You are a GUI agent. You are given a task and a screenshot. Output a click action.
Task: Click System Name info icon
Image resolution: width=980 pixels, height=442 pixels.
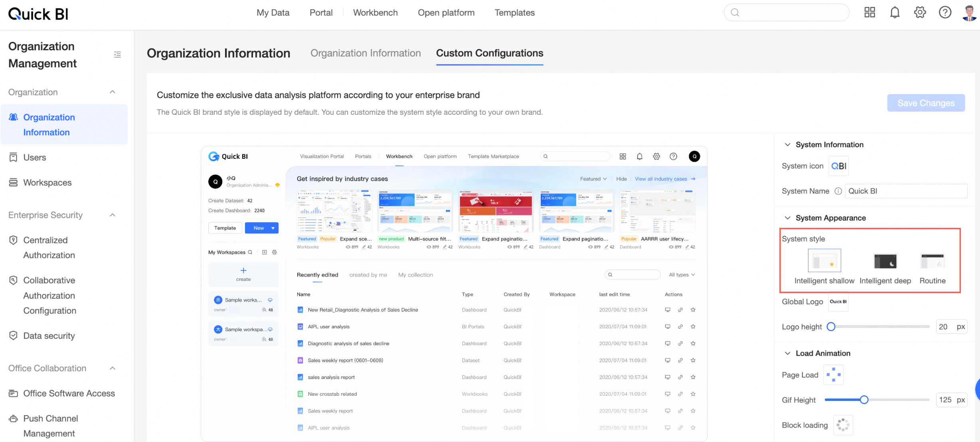838,191
